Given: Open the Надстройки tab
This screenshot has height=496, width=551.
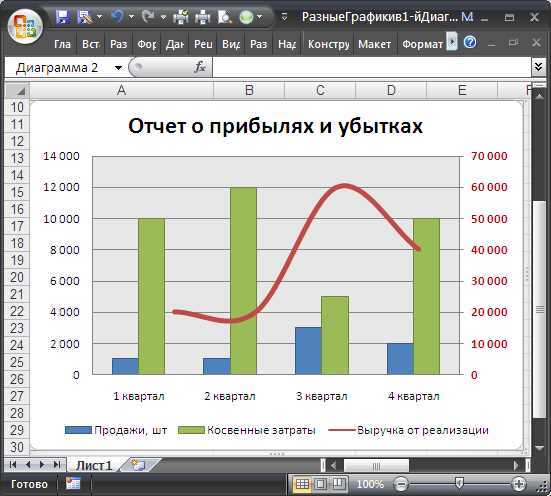Looking at the screenshot, I should click(287, 44).
